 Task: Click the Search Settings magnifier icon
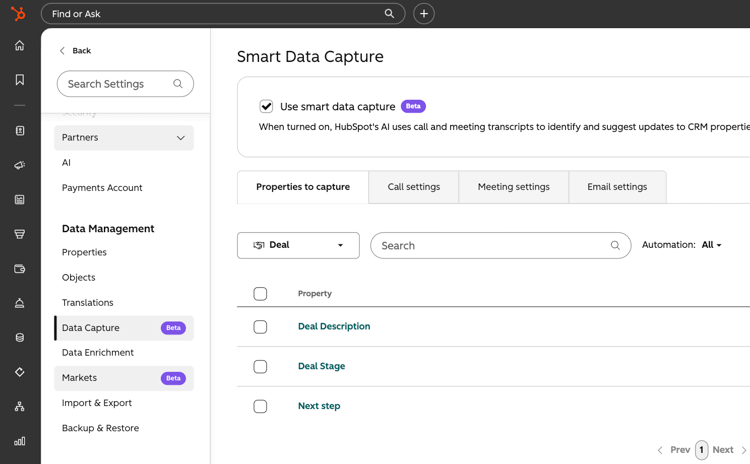(x=178, y=84)
